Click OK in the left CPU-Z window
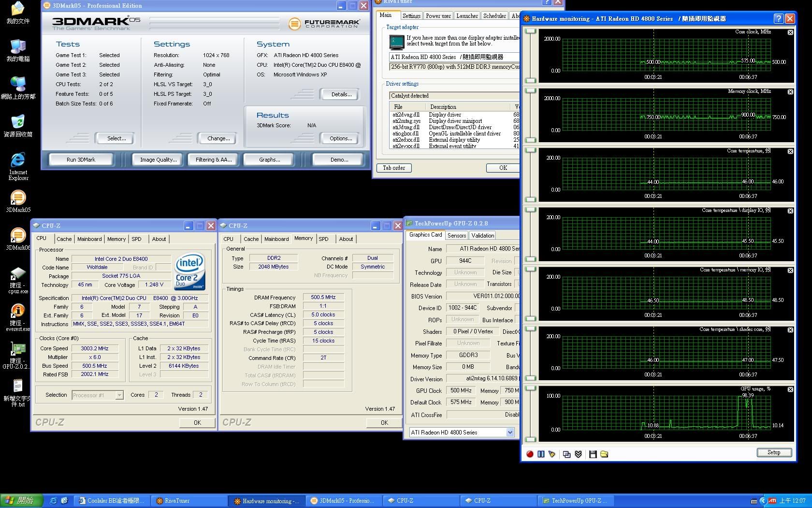The height and width of the screenshot is (508, 812). pos(197,422)
